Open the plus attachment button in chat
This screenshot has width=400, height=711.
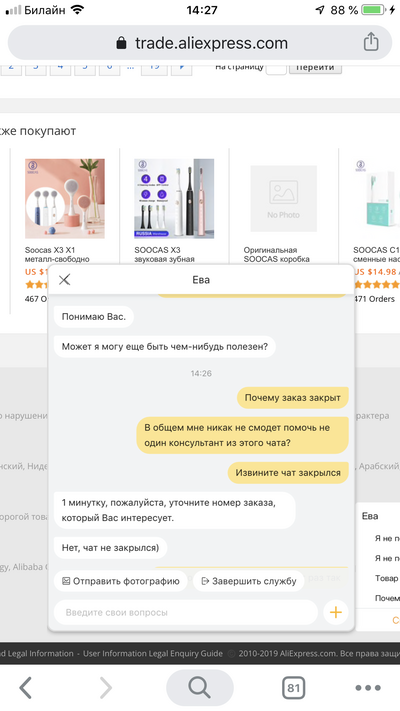(x=336, y=612)
